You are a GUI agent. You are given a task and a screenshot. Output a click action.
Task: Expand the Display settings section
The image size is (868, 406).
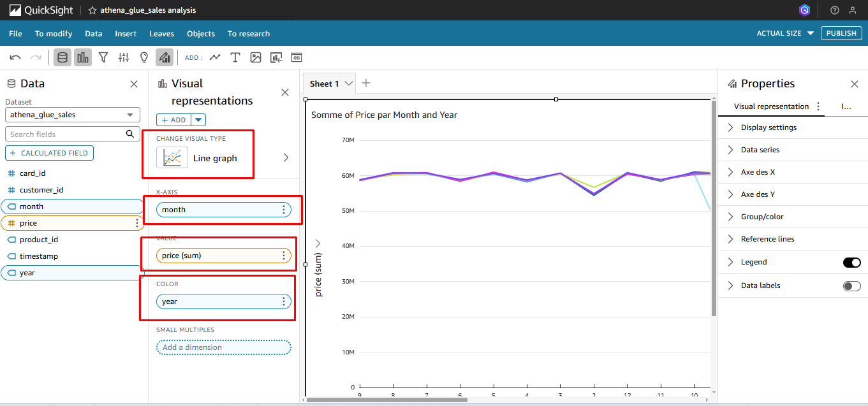769,127
